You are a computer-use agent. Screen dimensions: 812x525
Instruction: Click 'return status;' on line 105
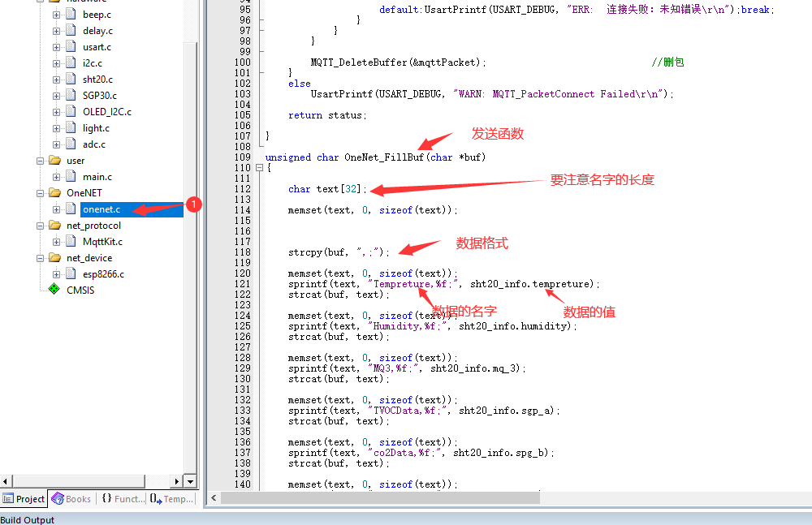click(327, 115)
